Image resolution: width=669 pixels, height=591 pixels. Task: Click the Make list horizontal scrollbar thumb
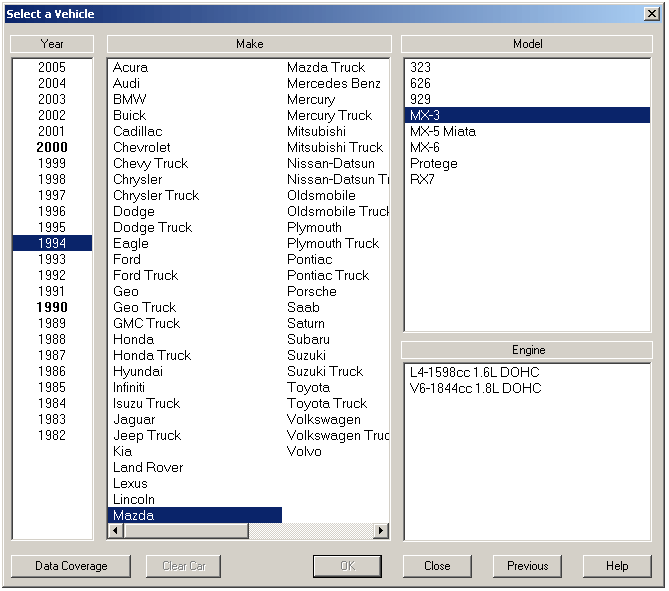coord(186,531)
